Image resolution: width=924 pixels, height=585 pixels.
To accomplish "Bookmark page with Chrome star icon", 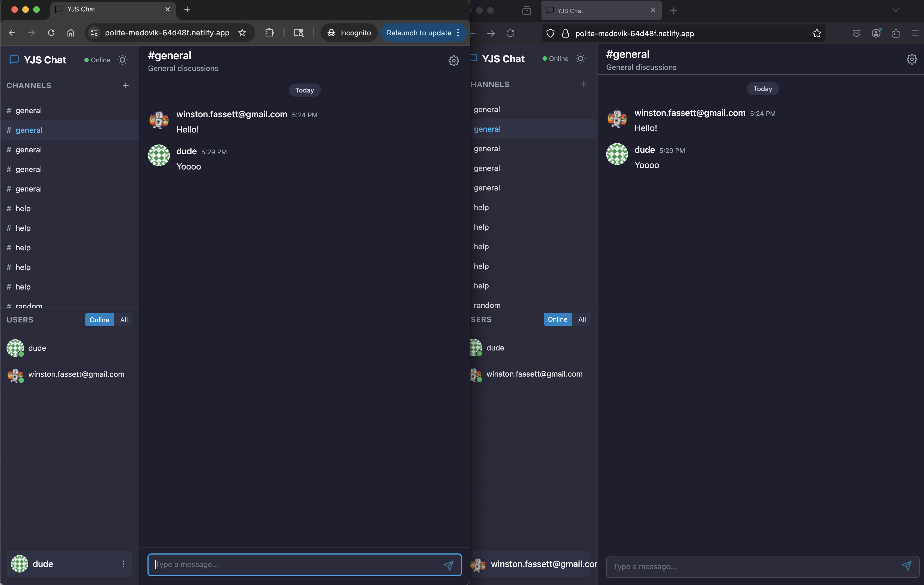I will tap(242, 33).
